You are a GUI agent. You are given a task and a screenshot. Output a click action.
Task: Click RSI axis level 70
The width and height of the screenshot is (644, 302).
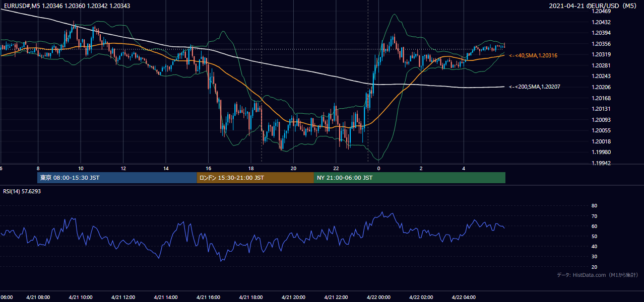coord(594,216)
